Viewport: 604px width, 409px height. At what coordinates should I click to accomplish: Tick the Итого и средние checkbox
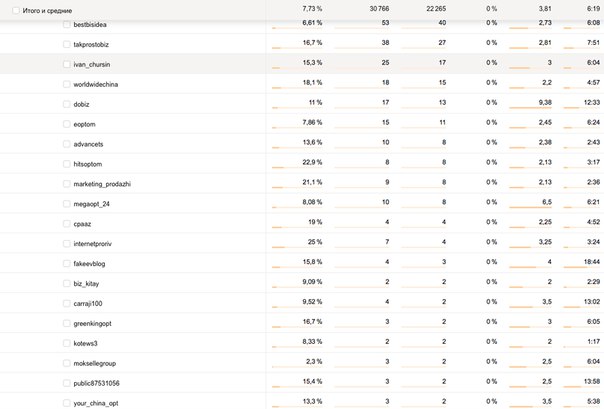coord(15,10)
